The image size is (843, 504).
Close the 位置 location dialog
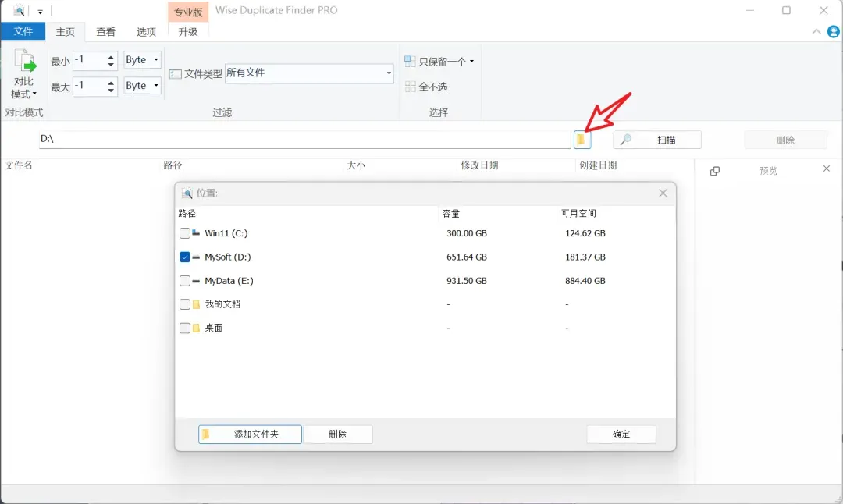663,193
